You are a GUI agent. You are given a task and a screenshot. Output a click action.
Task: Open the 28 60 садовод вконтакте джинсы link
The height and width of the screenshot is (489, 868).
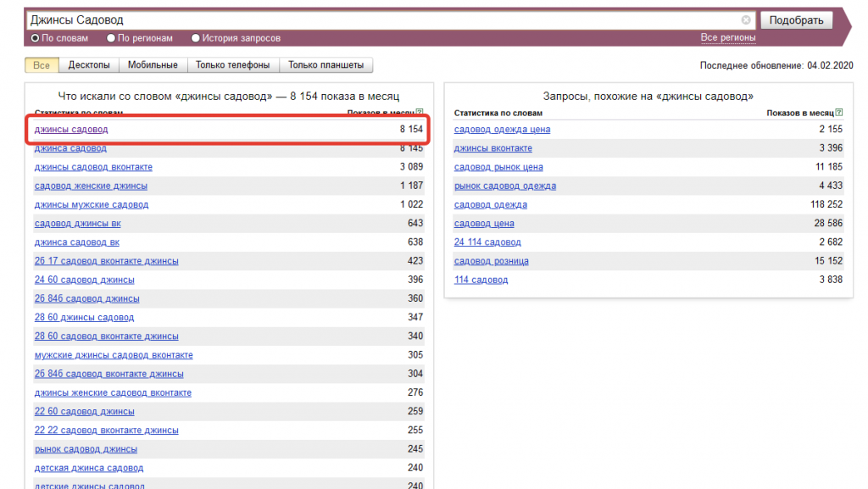click(106, 336)
